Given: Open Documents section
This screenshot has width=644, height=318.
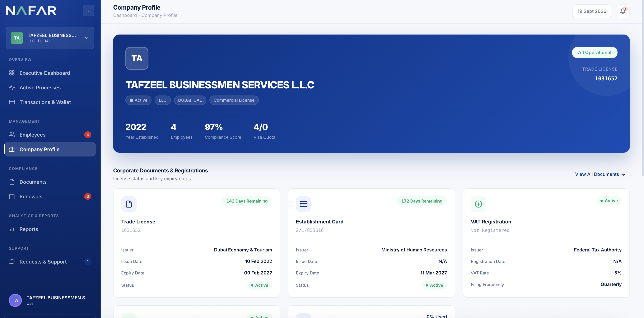Looking at the screenshot, I should (50, 182).
